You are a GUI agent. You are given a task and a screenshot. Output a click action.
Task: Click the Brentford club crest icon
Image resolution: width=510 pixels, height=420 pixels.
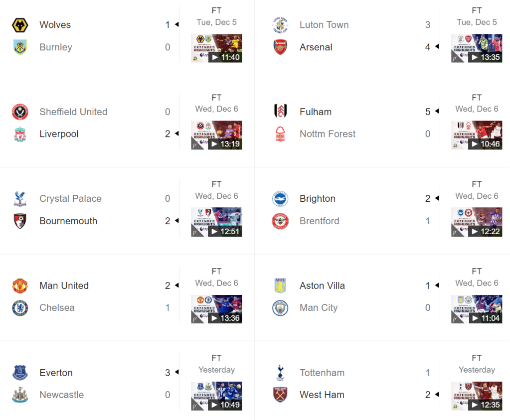tap(280, 221)
